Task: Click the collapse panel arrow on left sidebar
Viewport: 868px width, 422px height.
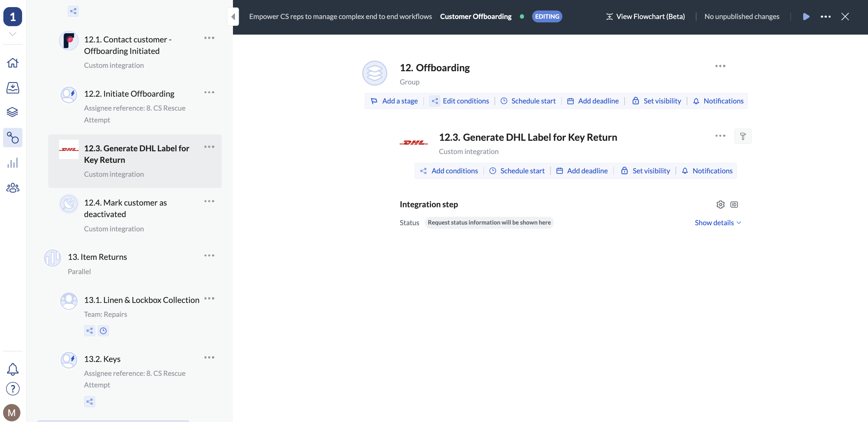Action: (233, 16)
